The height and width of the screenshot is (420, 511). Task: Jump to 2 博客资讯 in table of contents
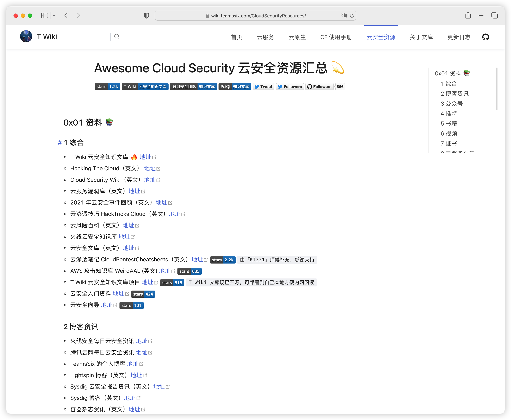[454, 94]
